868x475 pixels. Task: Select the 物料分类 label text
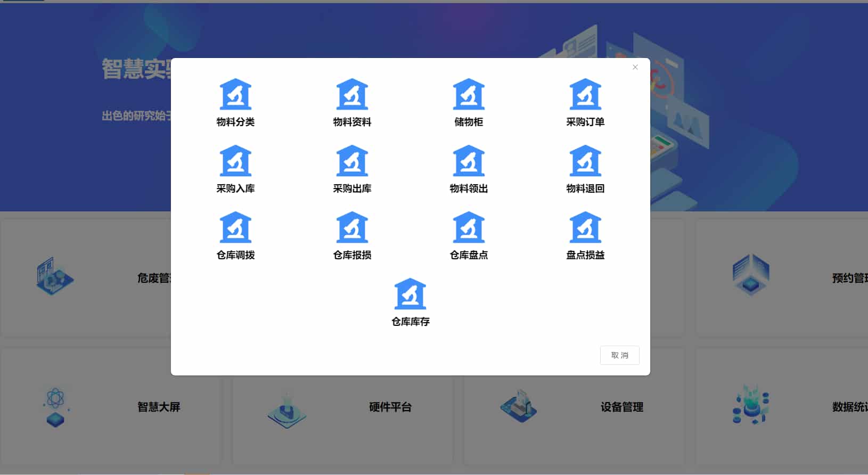click(x=235, y=122)
